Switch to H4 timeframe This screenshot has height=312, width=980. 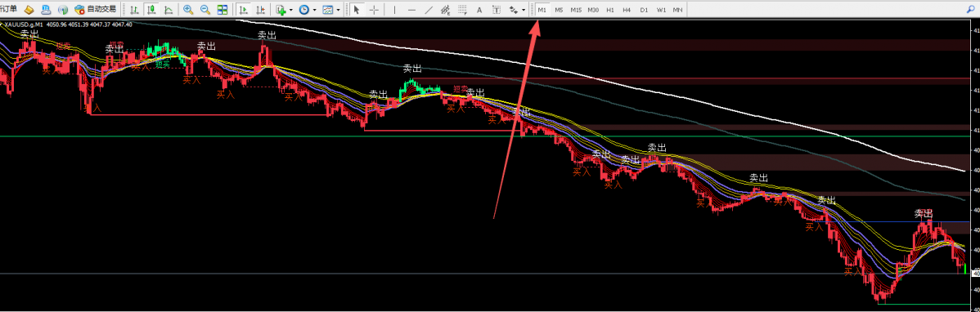627,10
